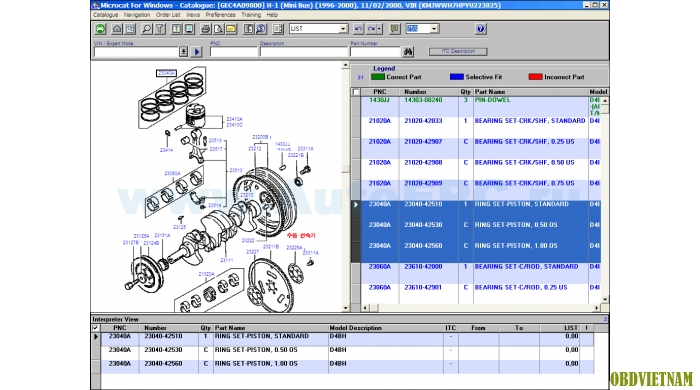Select part 23040-42560 in parts list
The height and width of the screenshot is (390, 700).
point(480,253)
